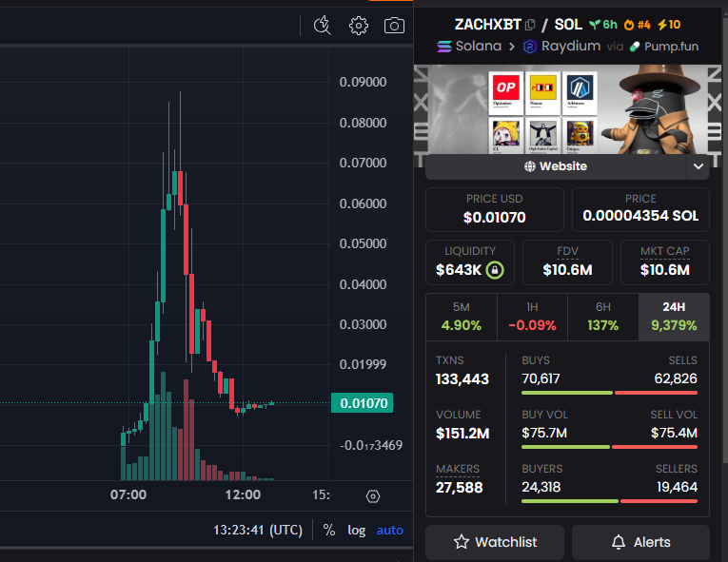The height and width of the screenshot is (562, 728).
Task: Open time zone settings hexagon icon
Action: pyautogui.click(x=373, y=496)
